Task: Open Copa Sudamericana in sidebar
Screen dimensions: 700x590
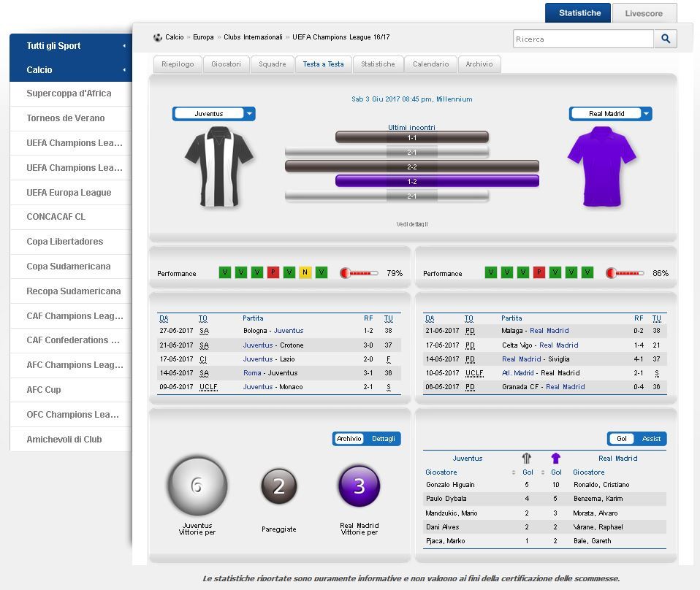Action: point(71,267)
